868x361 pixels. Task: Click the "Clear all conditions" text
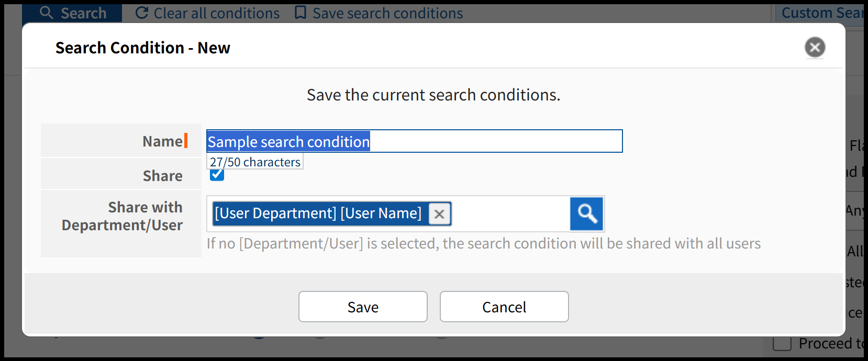(x=217, y=13)
